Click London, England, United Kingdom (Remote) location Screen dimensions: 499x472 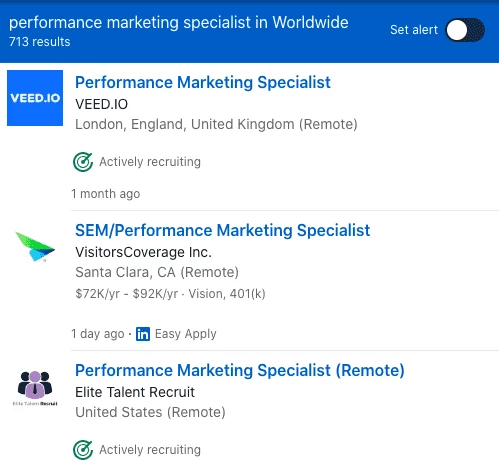(x=216, y=124)
